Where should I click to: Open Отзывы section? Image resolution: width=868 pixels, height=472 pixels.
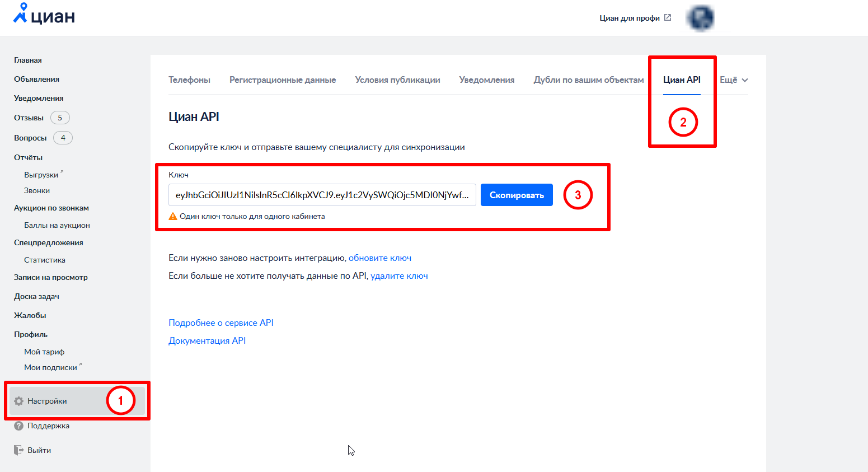29,118
